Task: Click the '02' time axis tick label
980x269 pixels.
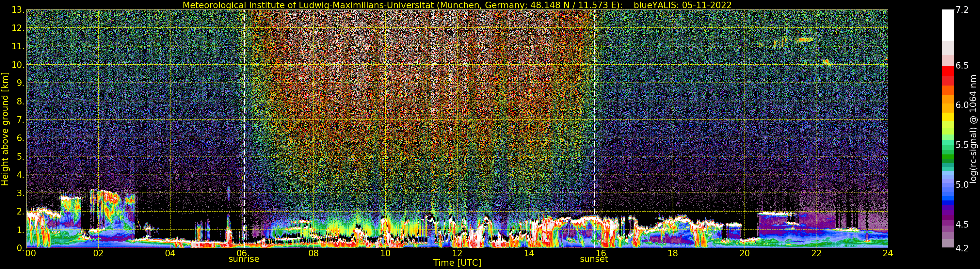Action: coord(98,253)
